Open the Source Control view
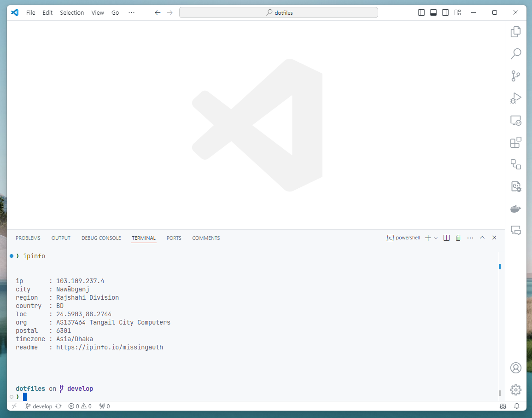 (x=516, y=76)
